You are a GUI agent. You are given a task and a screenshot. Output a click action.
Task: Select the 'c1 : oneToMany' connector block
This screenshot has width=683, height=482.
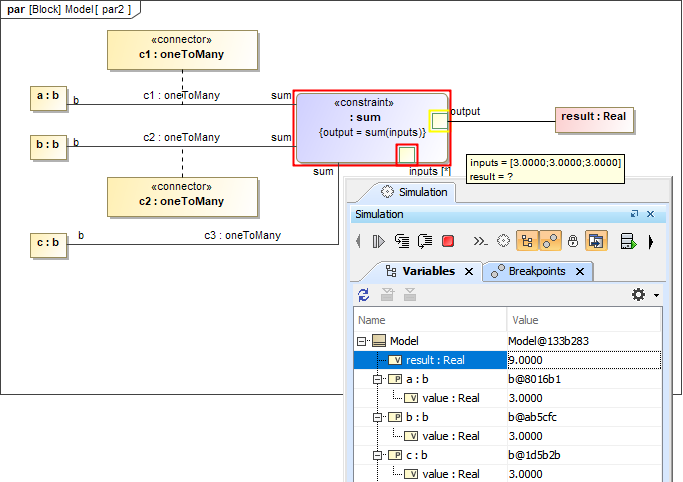(x=182, y=52)
